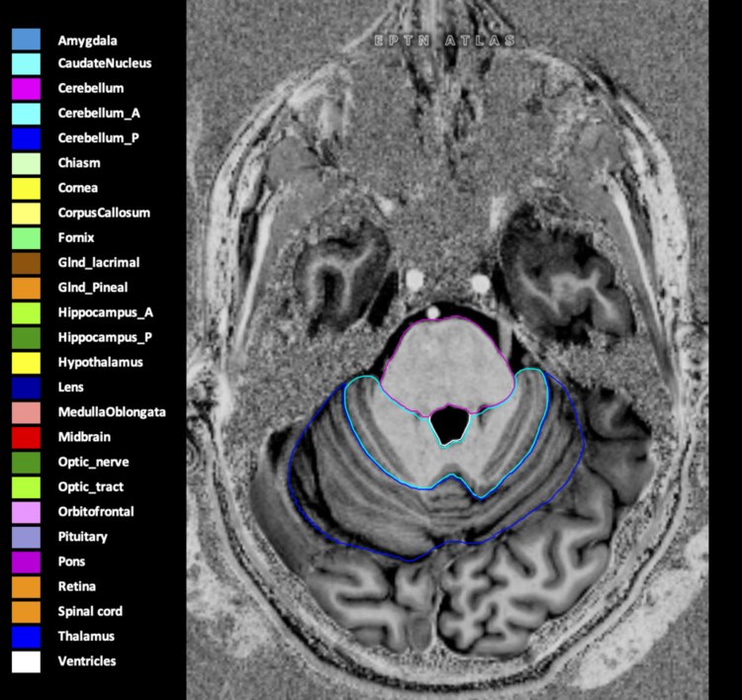Click the Amygdala color swatch

tap(26, 40)
